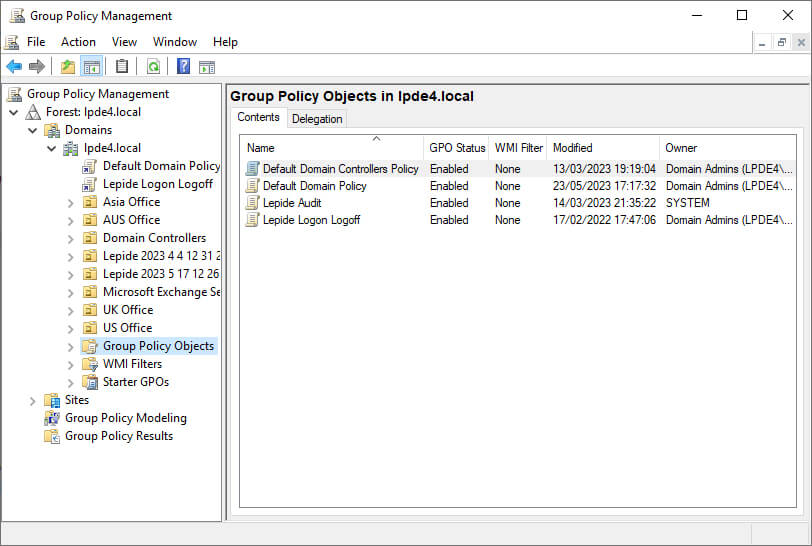Expand the WMI Filters folder

(71, 364)
